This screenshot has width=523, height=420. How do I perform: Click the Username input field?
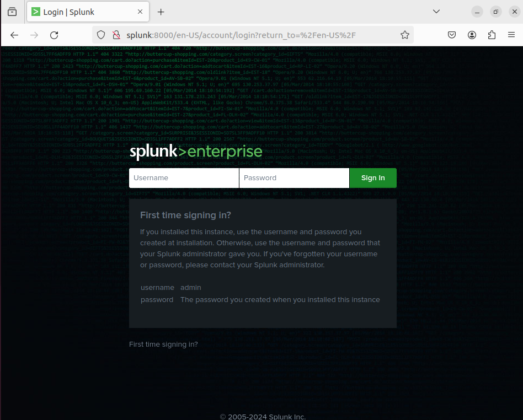pyautogui.click(x=184, y=178)
